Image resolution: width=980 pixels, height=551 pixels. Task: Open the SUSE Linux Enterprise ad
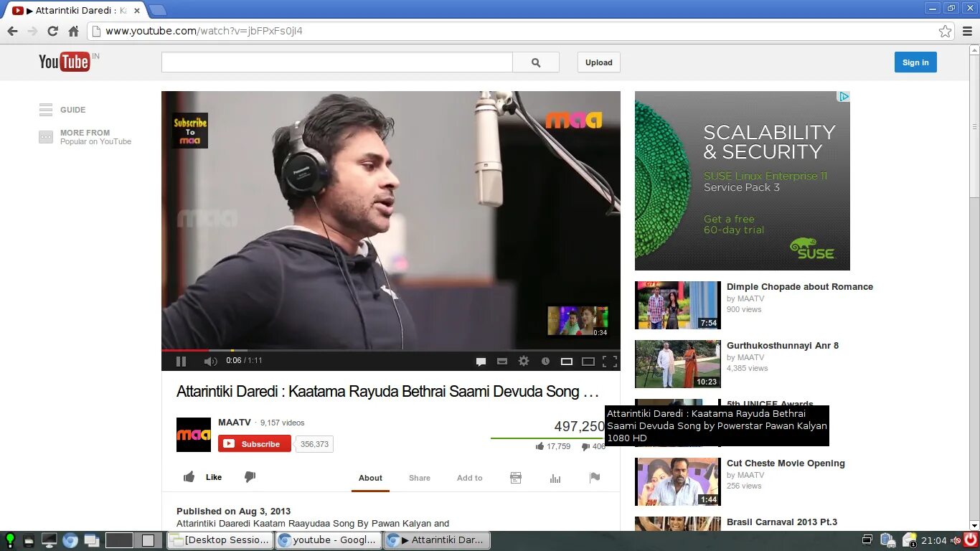coord(743,181)
